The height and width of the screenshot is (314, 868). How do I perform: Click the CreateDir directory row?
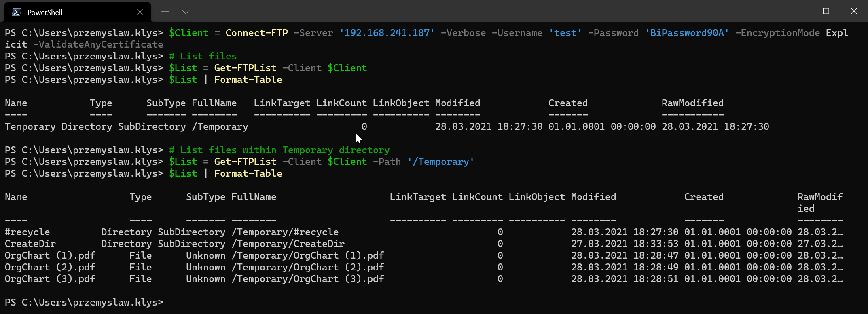30,244
